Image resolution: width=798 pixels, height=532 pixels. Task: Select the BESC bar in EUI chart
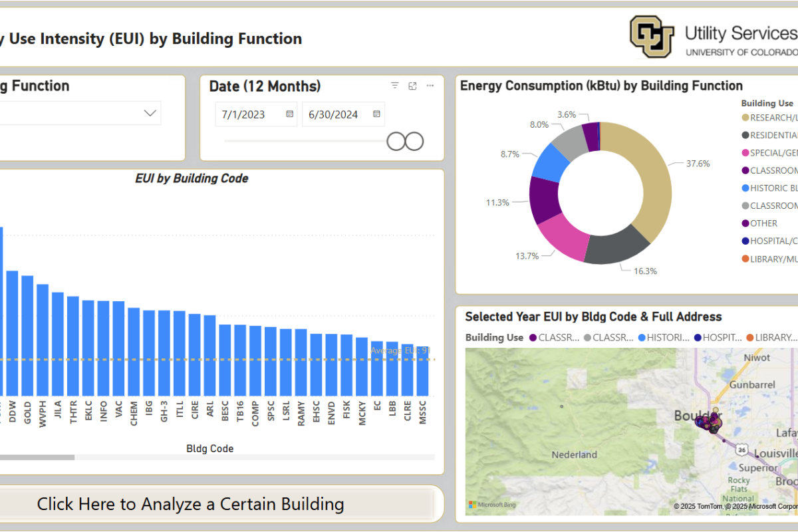[x=225, y=361]
